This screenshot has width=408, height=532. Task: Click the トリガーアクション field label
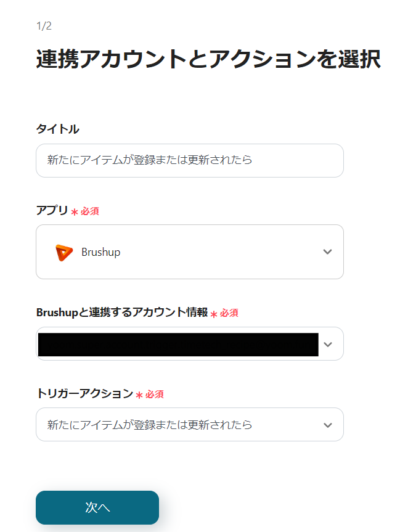pos(85,393)
